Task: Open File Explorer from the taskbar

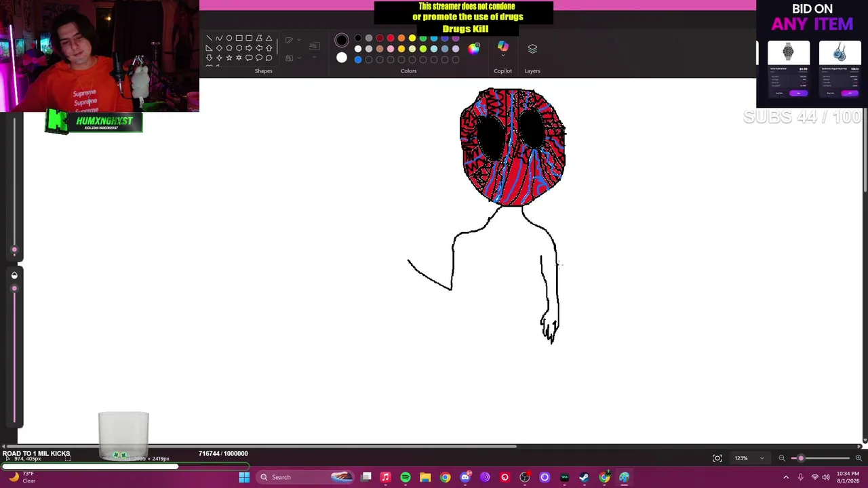Action: tap(425, 477)
